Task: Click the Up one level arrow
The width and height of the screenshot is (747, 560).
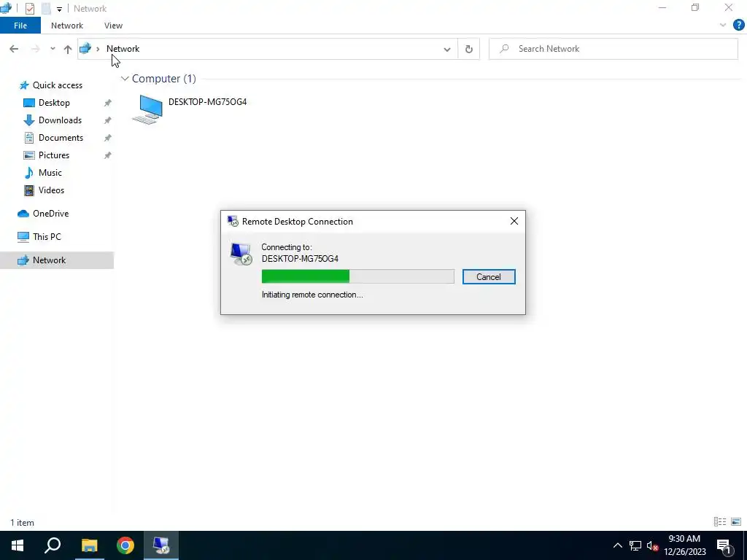Action: [x=68, y=49]
